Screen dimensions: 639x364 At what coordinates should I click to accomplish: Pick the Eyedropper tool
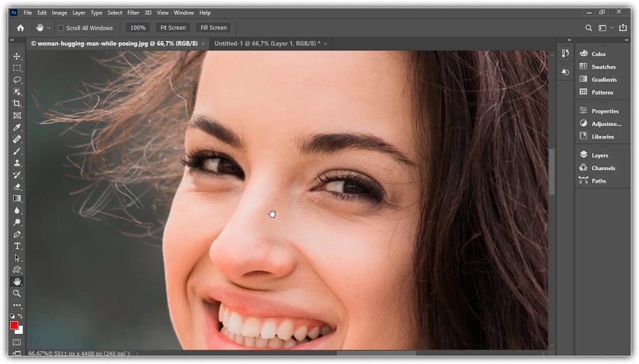coord(17,127)
